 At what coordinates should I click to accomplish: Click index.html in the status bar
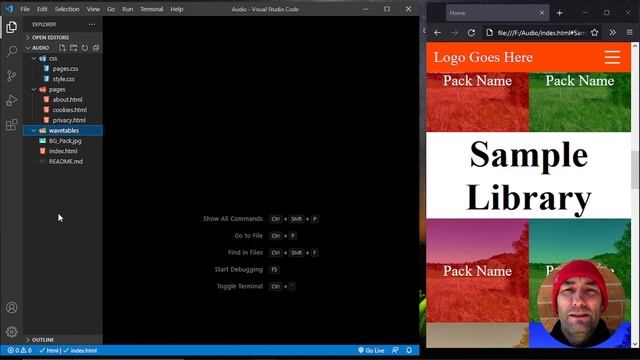pos(80,350)
